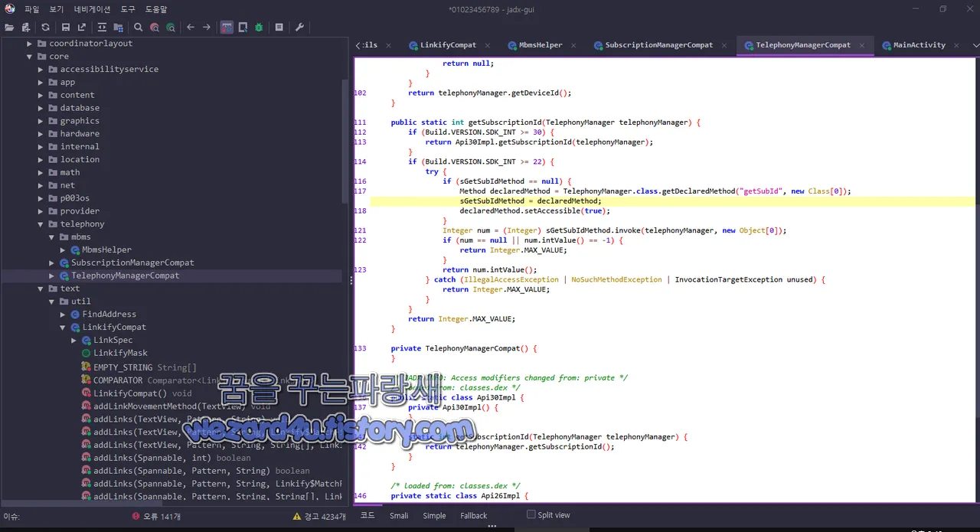The width and height of the screenshot is (980, 532).
Task: Navigate forward with right arrow icon
Action: click(x=207, y=27)
